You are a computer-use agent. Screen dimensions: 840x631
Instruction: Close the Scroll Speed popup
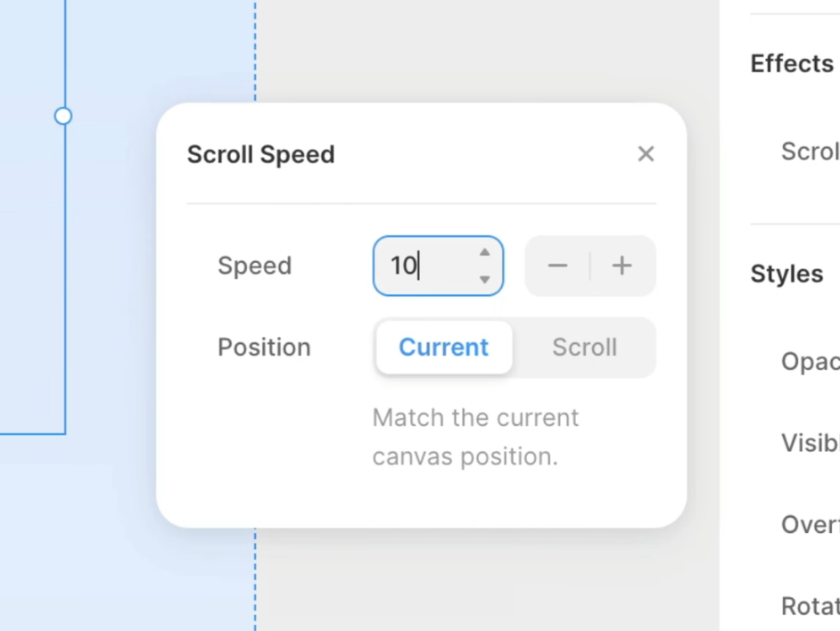point(646,154)
